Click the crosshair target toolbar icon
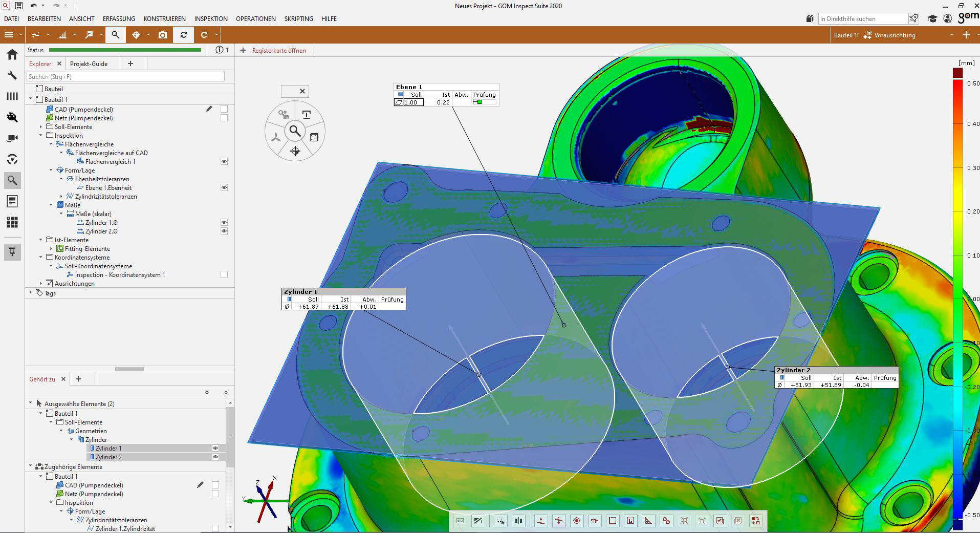The width and height of the screenshot is (980, 533). [136, 35]
